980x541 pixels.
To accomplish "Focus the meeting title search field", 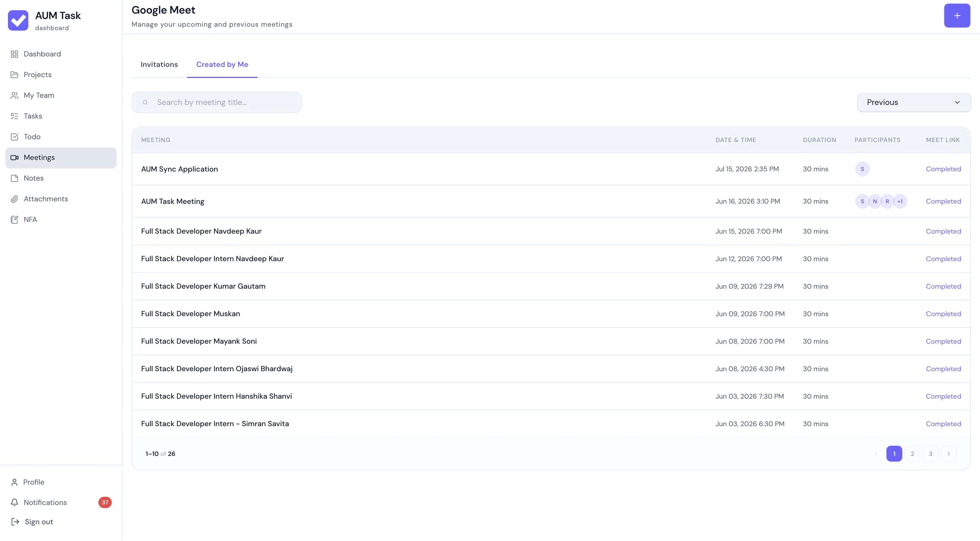I will [216, 102].
